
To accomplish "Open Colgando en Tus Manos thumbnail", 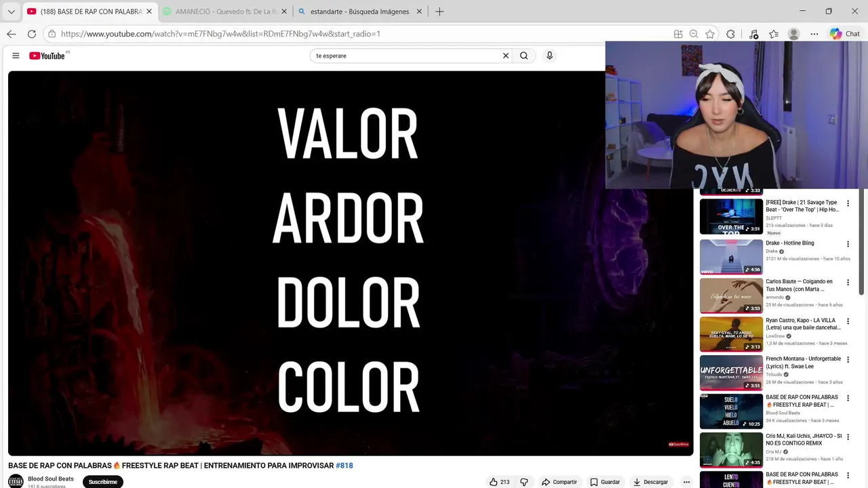I will [x=731, y=296].
